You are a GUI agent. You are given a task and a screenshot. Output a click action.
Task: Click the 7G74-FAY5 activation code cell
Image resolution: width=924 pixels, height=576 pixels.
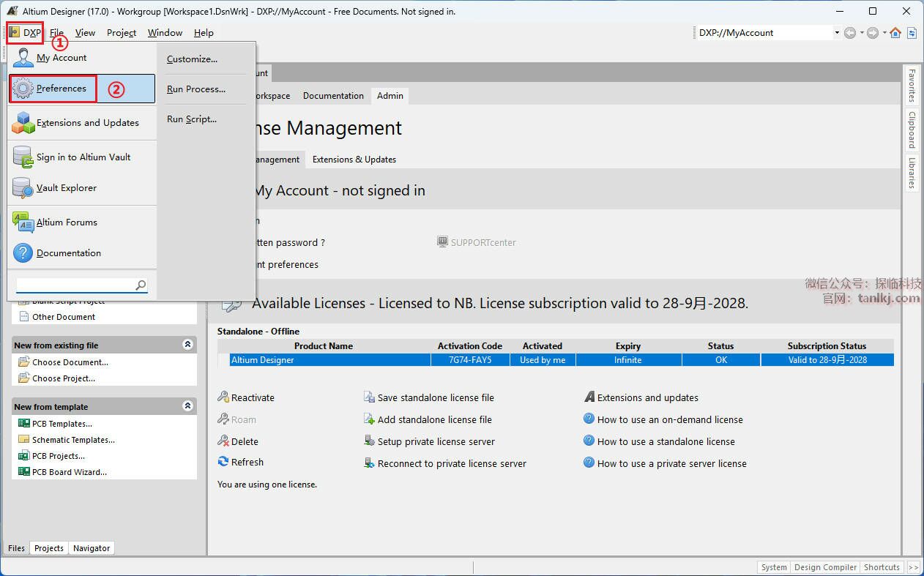pyautogui.click(x=470, y=360)
